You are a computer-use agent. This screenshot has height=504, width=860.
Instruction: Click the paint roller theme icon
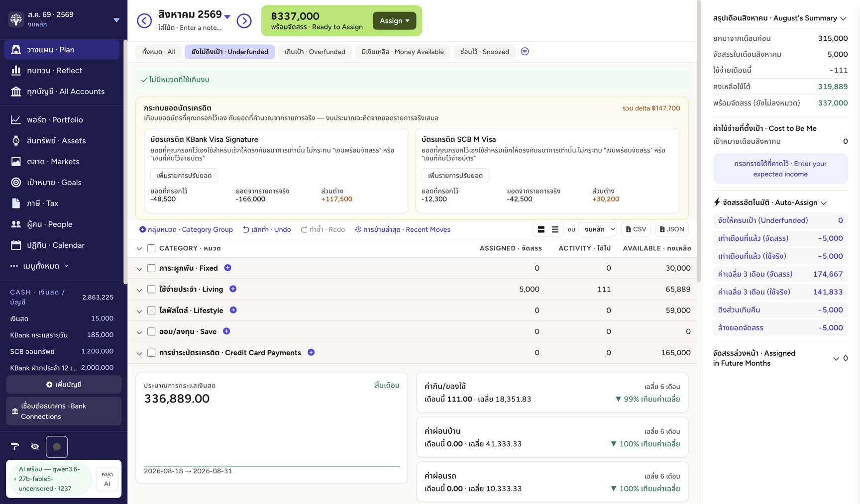point(15,446)
